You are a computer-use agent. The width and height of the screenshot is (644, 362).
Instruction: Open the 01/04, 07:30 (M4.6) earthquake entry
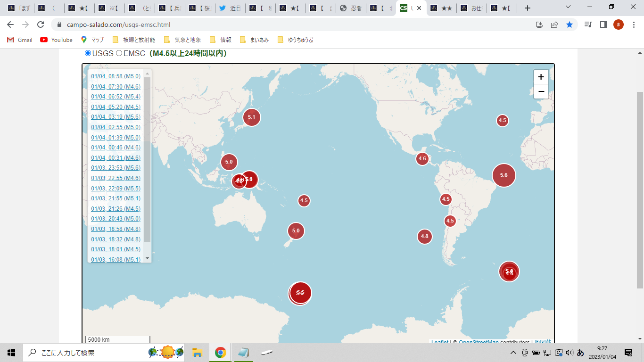point(116,87)
